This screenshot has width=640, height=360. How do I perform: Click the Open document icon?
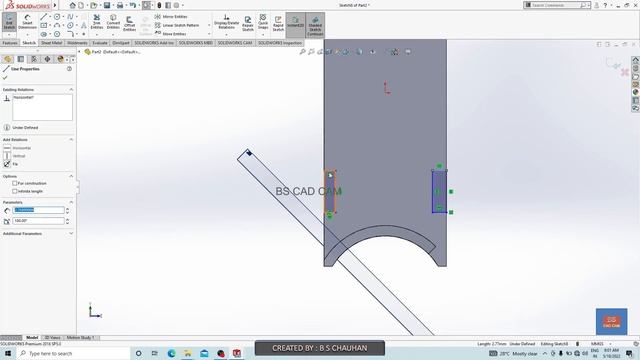(x=94, y=5)
